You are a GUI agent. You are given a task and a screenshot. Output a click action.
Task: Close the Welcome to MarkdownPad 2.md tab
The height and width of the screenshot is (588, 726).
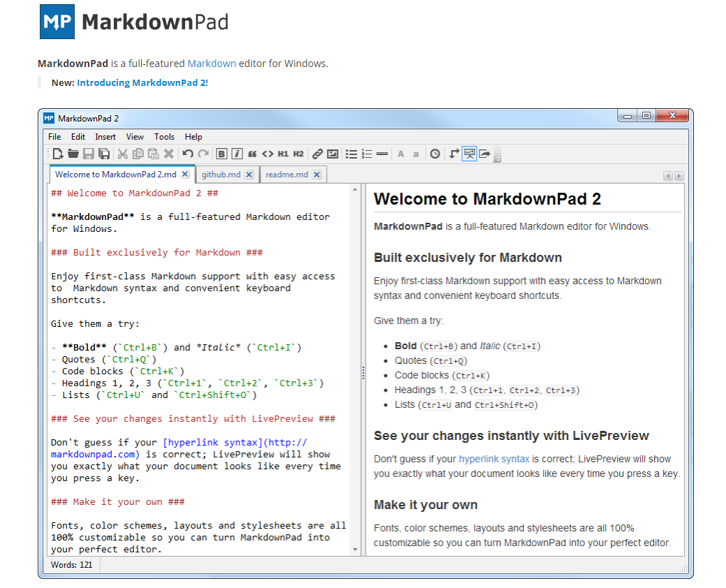click(185, 174)
